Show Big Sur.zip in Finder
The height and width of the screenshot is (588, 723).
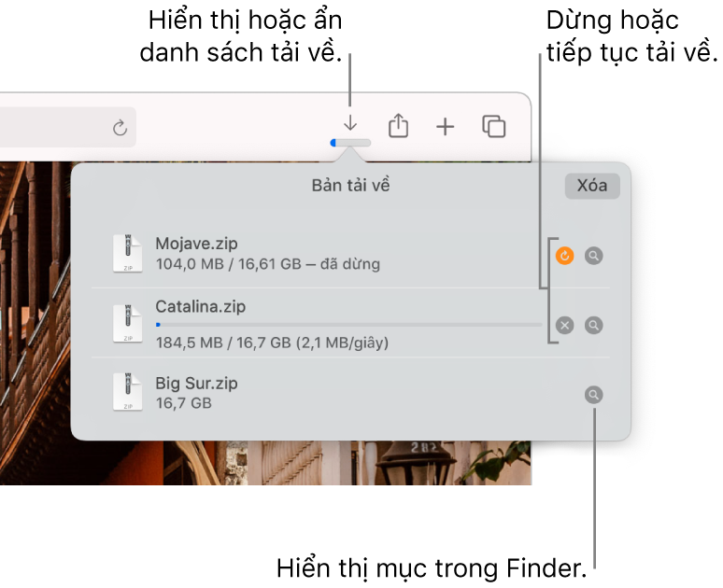click(594, 395)
